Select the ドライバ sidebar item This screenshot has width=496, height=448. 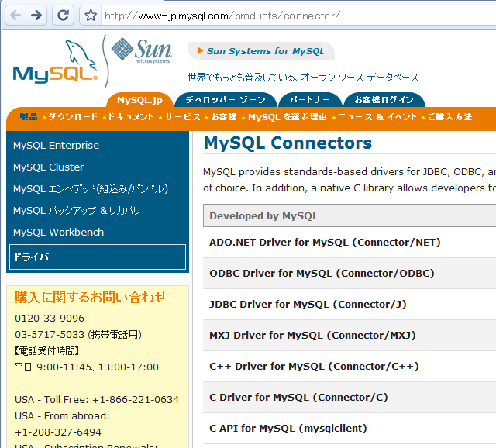98,257
